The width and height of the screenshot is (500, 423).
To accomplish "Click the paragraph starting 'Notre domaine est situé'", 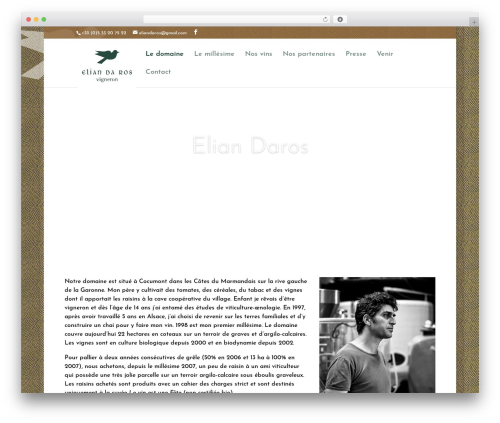I will [x=186, y=312].
